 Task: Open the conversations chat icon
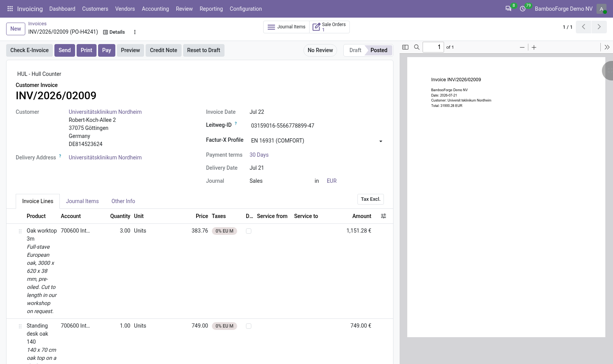coord(508,8)
